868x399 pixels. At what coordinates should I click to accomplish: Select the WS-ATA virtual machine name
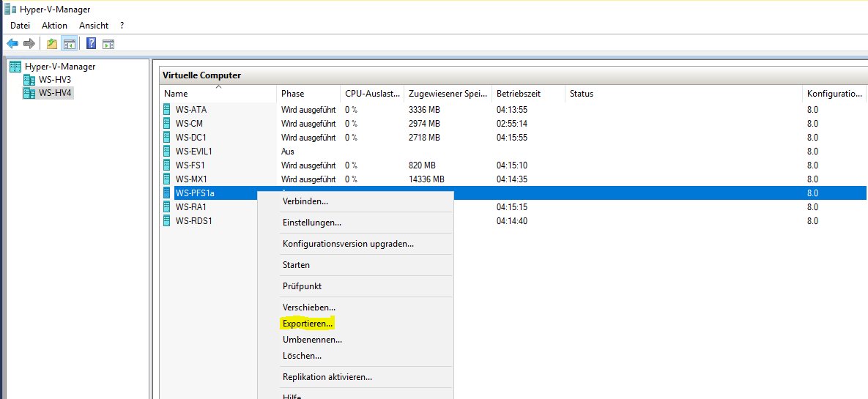[x=191, y=109]
